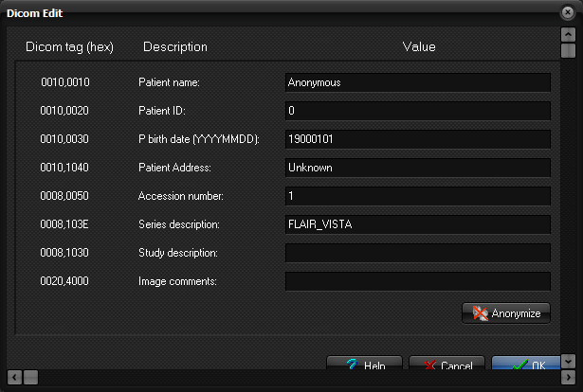Select the Patient ID value field

click(417, 111)
